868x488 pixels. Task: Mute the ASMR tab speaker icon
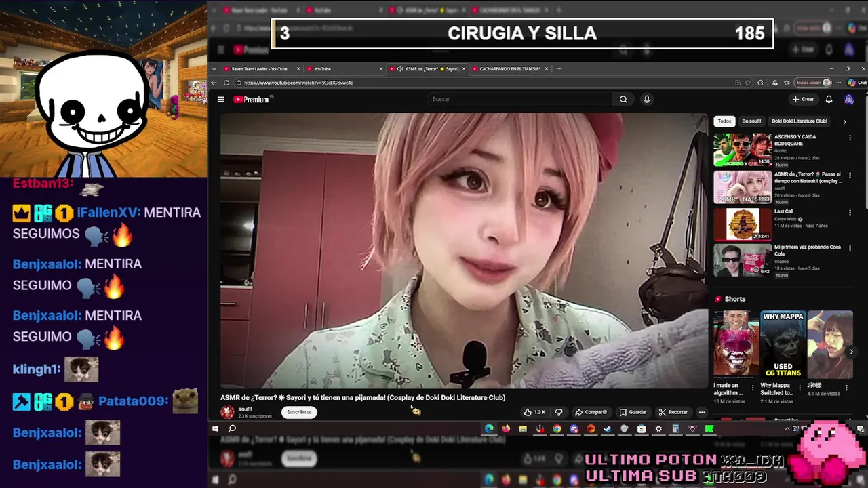pos(400,68)
